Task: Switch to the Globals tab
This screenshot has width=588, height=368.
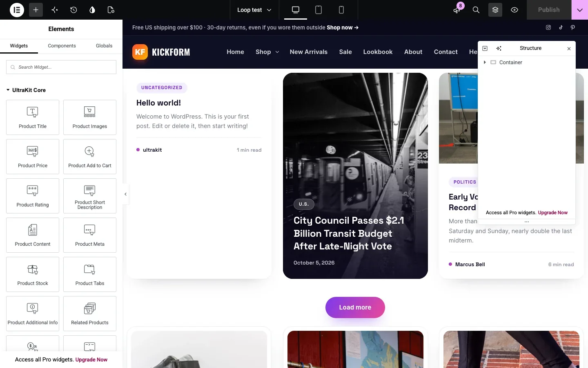Action: (104, 46)
